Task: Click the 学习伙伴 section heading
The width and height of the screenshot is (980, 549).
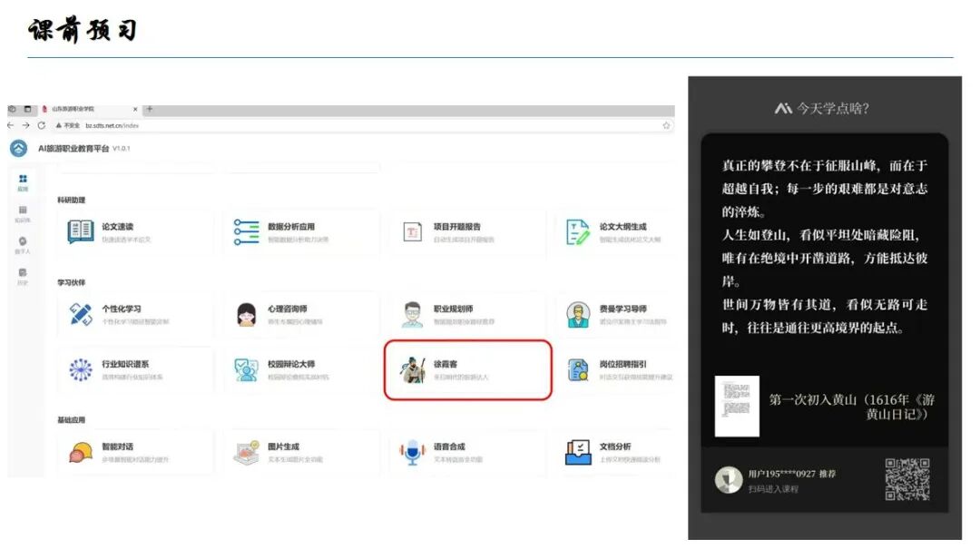Action: (72, 282)
